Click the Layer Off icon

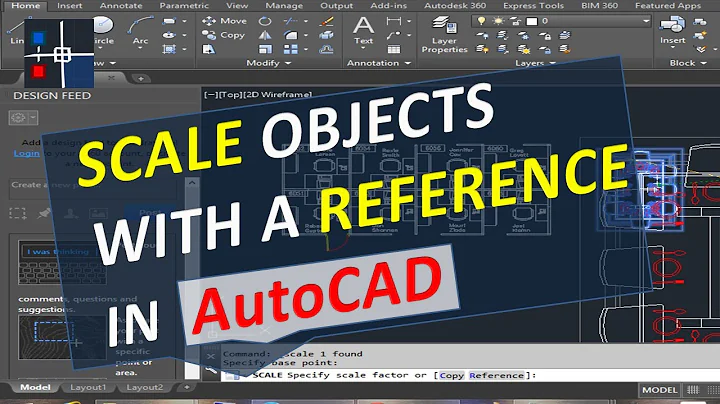(x=482, y=35)
